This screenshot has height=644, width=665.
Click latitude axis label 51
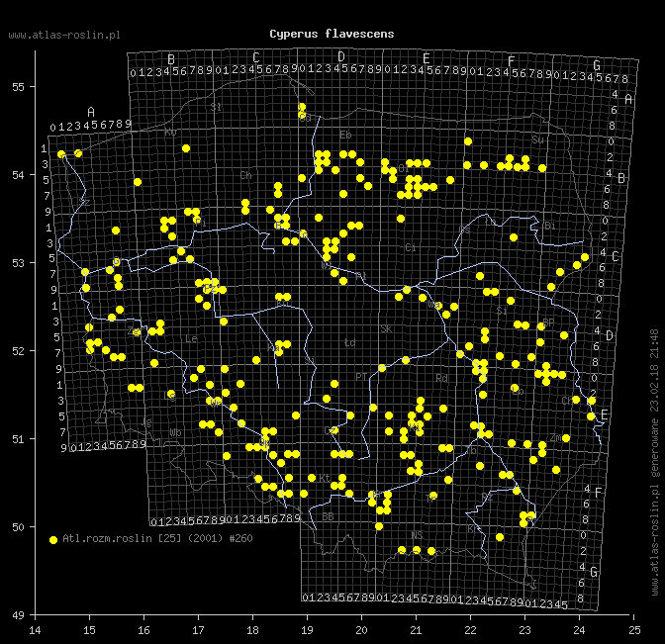[18, 439]
